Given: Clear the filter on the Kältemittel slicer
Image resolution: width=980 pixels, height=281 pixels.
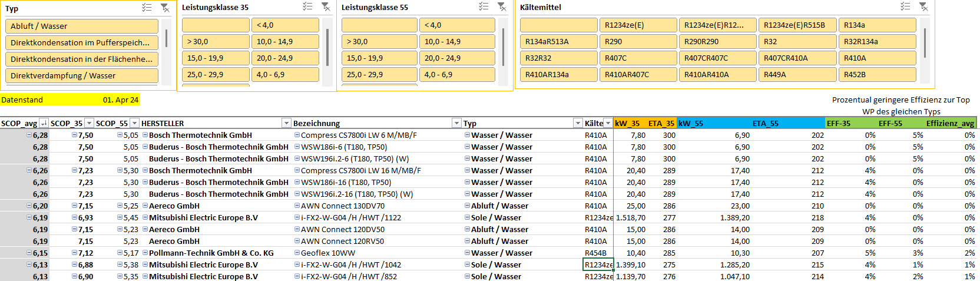Looking at the screenshot, I should click(x=923, y=6).
